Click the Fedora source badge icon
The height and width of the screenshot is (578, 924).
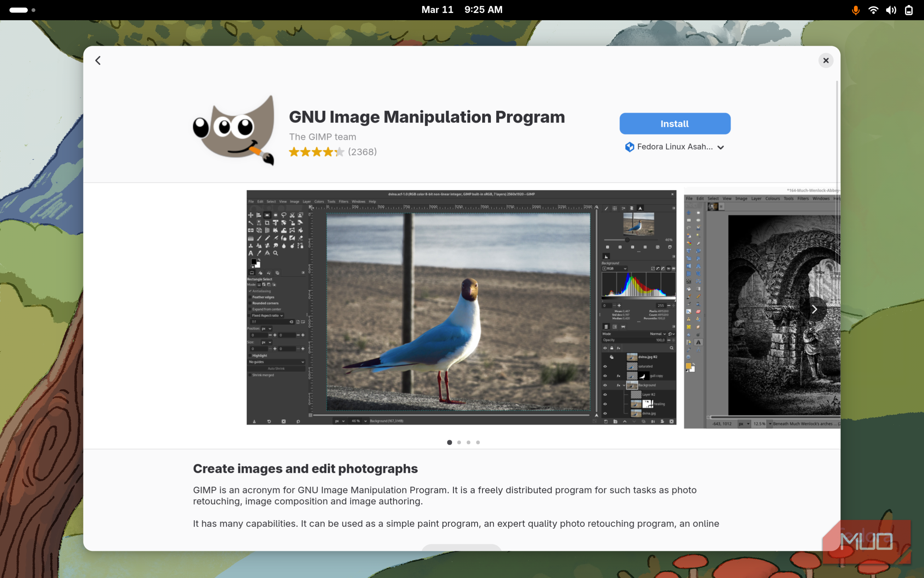point(629,147)
